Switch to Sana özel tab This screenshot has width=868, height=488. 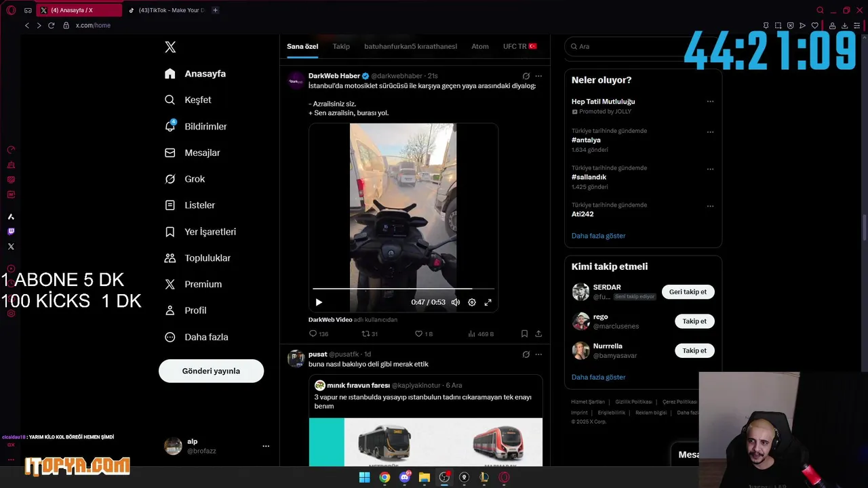tap(302, 46)
